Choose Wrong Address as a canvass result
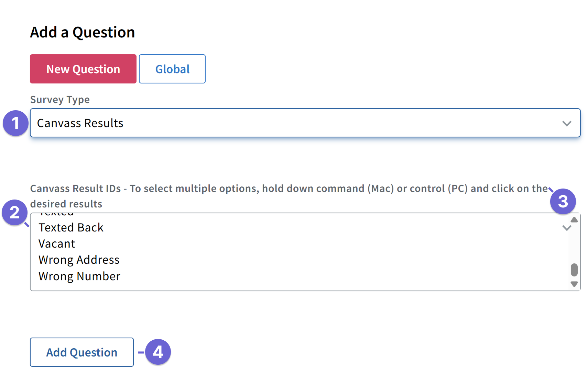 pyautogui.click(x=79, y=260)
